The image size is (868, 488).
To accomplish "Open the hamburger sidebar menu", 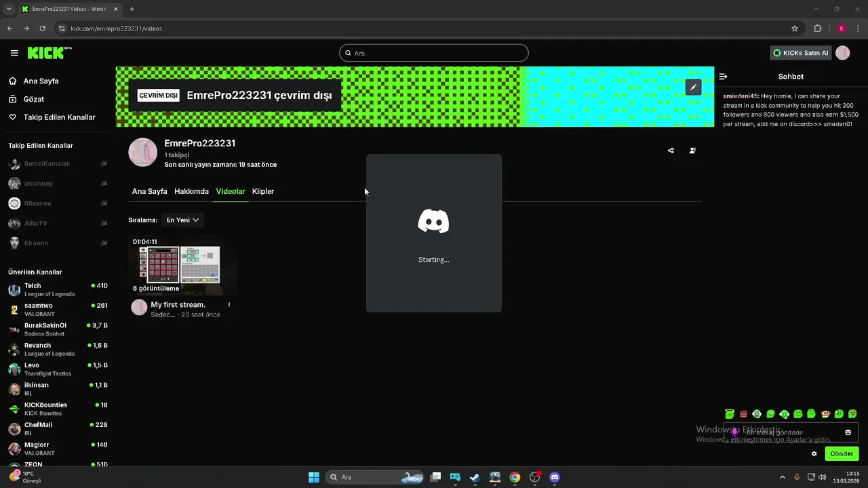I will [x=14, y=53].
